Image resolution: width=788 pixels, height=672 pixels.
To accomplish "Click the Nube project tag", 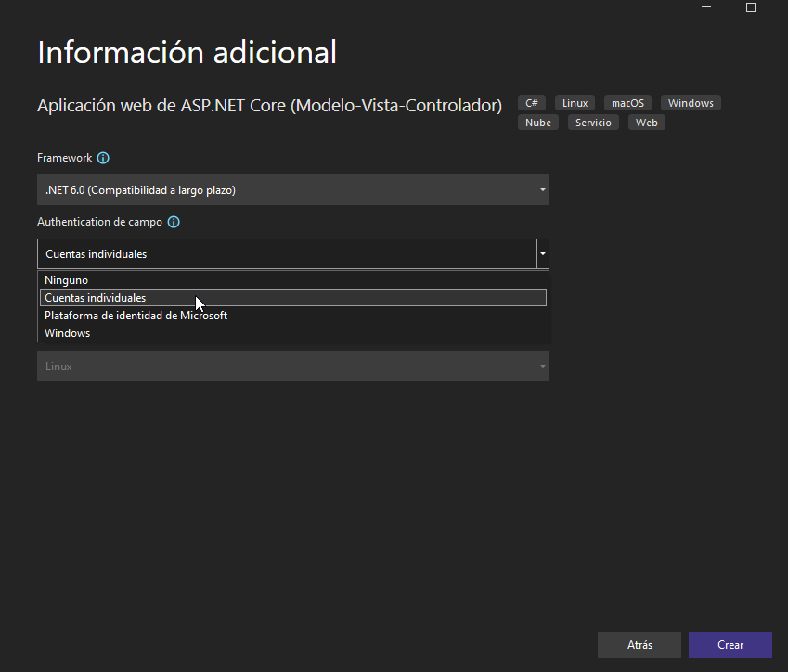I will tap(537, 122).
